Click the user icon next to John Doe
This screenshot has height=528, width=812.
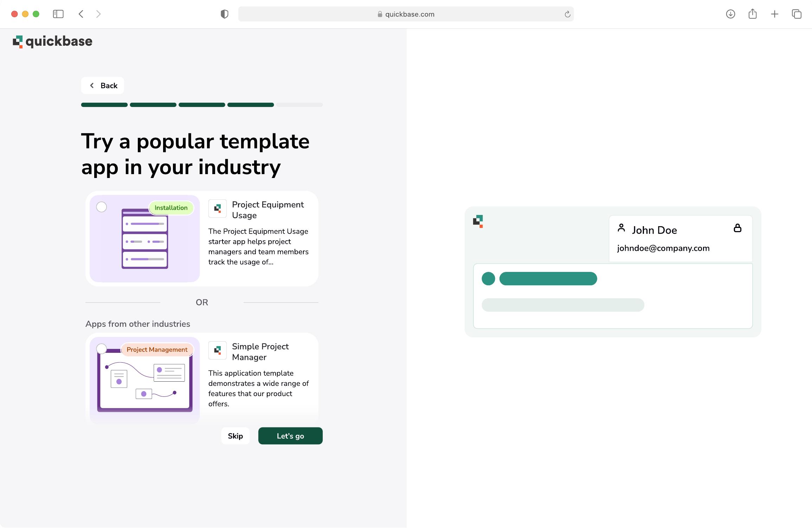tap(621, 228)
